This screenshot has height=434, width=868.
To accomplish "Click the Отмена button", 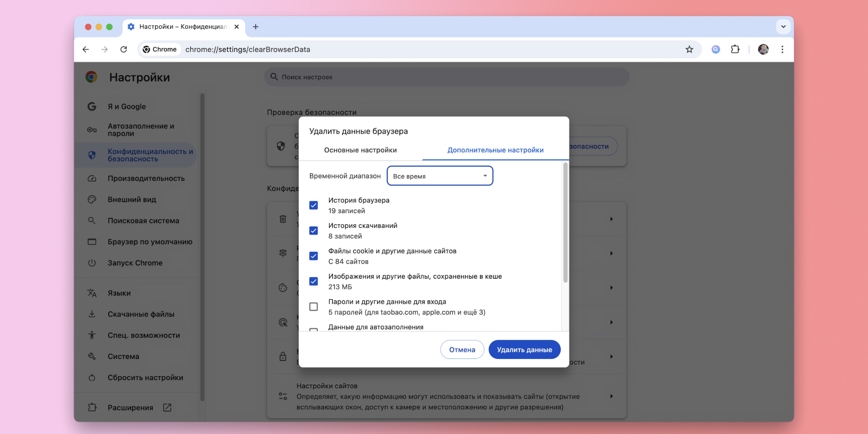I will coord(462,350).
